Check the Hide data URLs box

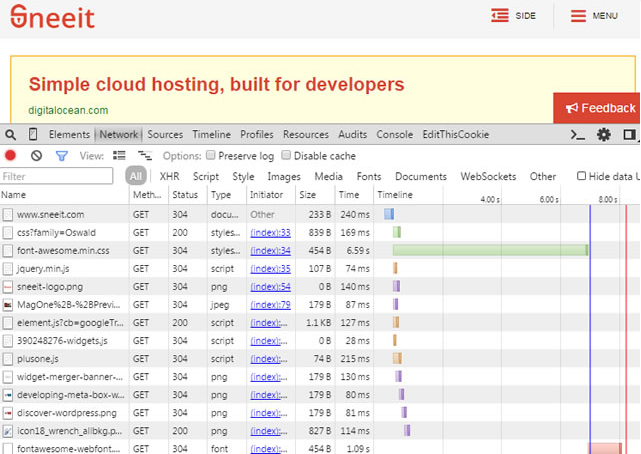581,176
